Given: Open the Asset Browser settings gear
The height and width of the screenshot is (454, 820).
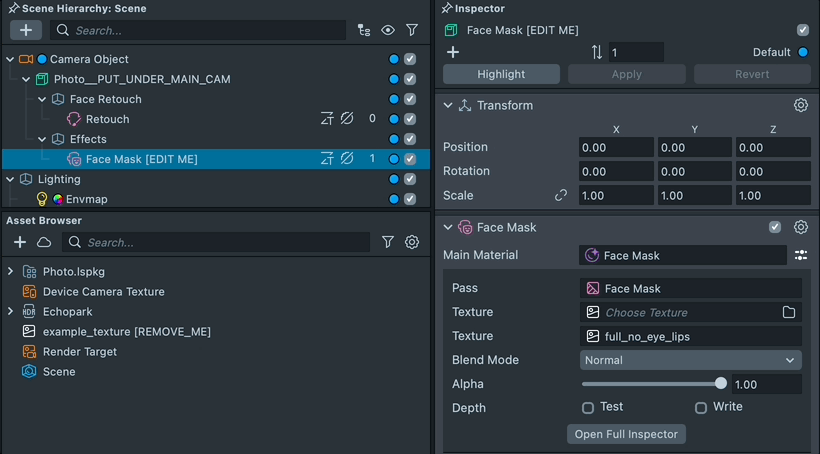Looking at the screenshot, I should pyautogui.click(x=411, y=242).
